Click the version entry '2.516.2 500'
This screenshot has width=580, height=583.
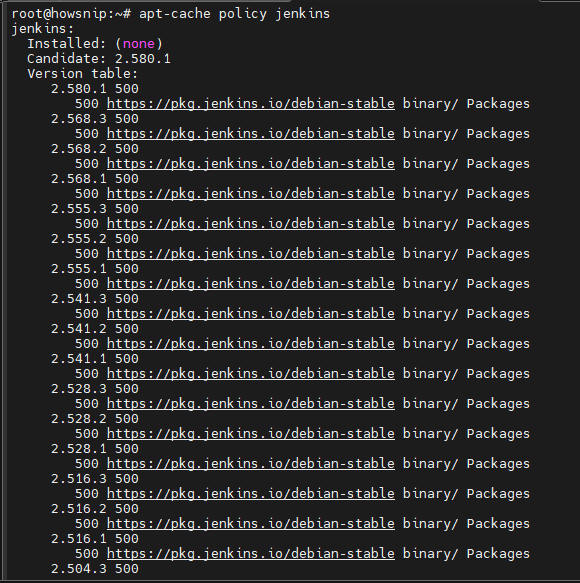pyautogui.click(x=95, y=509)
